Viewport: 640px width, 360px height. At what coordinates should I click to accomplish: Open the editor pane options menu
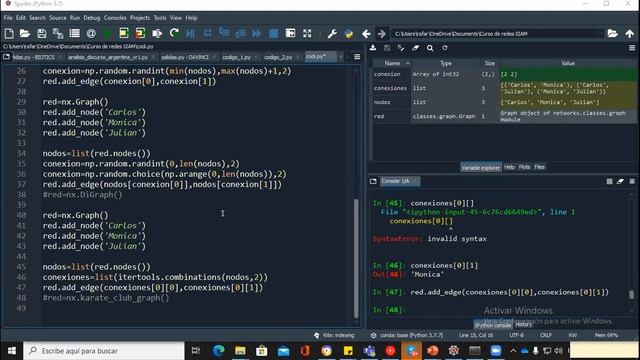coord(357,57)
